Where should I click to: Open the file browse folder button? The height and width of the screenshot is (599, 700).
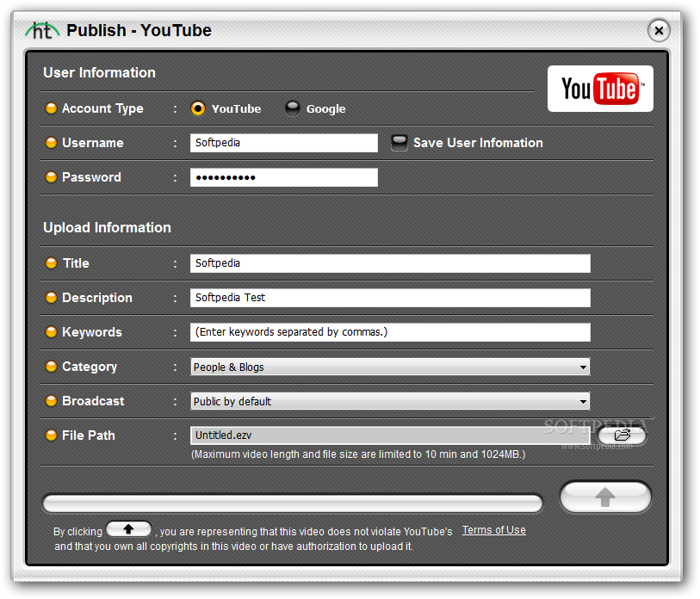coord(622,435)
